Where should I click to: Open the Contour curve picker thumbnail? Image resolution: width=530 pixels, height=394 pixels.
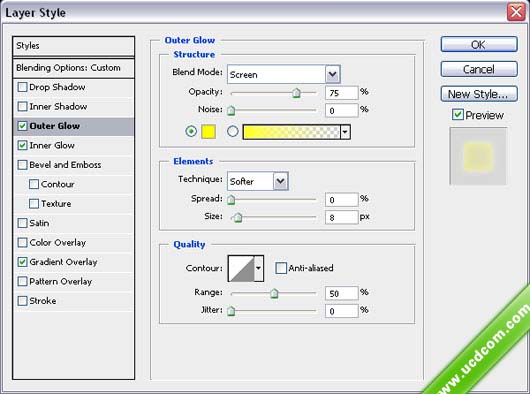click(x=241, y=268)
